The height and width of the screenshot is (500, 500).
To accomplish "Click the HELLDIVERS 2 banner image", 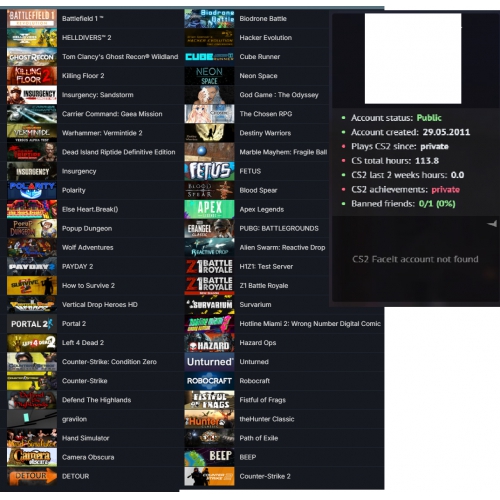I will click(32, 38).
